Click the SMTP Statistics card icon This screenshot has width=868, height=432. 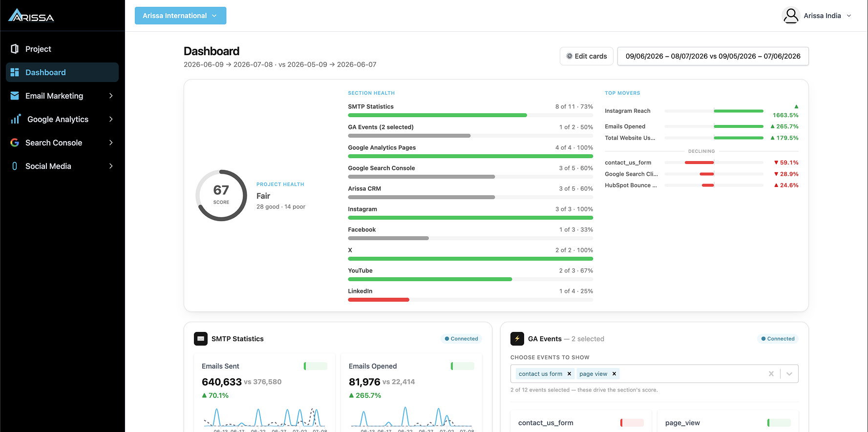[x=201, y=339]
